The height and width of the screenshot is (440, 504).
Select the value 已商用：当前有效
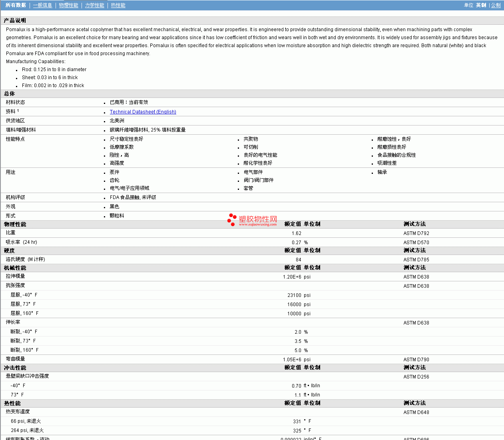coord(129,102)
